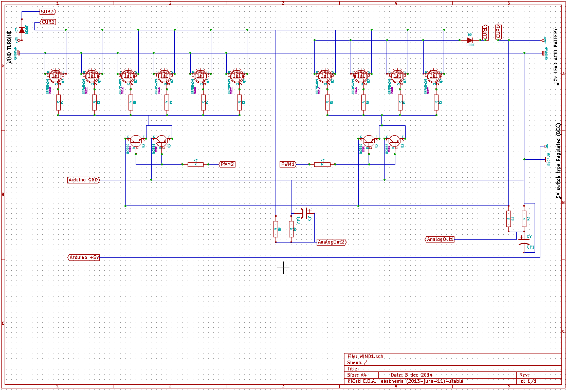Select the polarized capacitor beside AnalogOut1
566x392 pixels.
524,241
